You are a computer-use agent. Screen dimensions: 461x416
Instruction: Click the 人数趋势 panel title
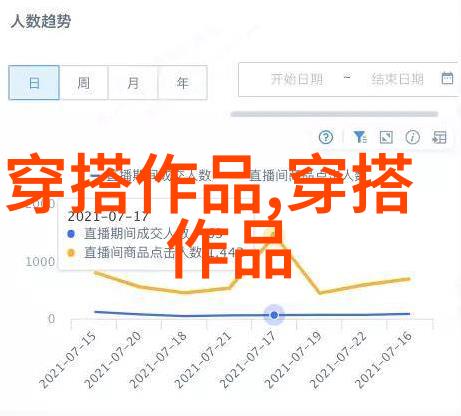click(40, 21)
